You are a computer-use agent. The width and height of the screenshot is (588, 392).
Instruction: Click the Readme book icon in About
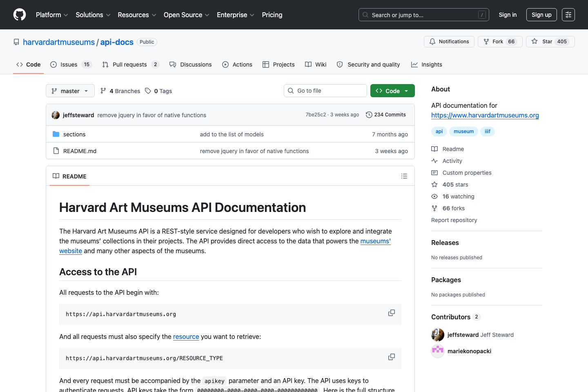pos(434,149)
